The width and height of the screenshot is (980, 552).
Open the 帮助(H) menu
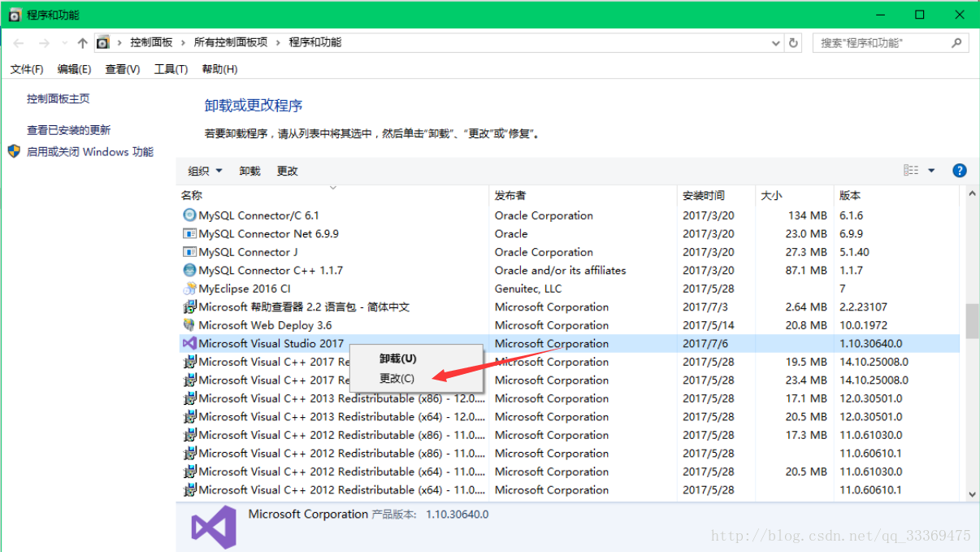click(219, 69)
